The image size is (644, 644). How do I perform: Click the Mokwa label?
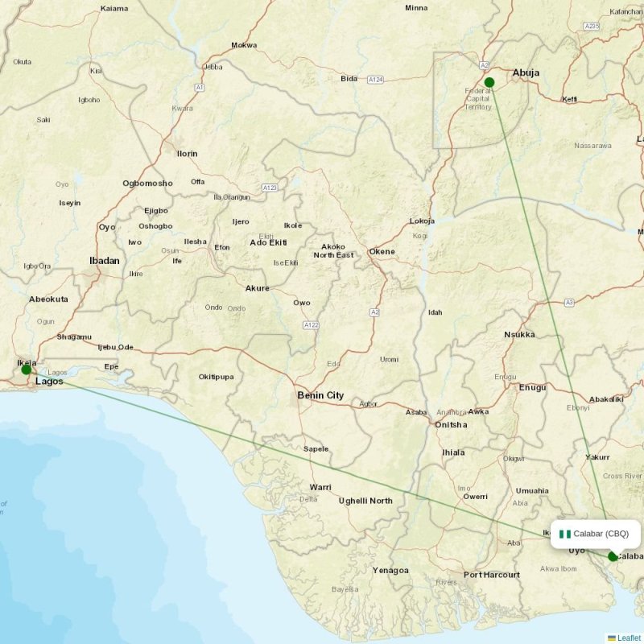coord(244,45)
